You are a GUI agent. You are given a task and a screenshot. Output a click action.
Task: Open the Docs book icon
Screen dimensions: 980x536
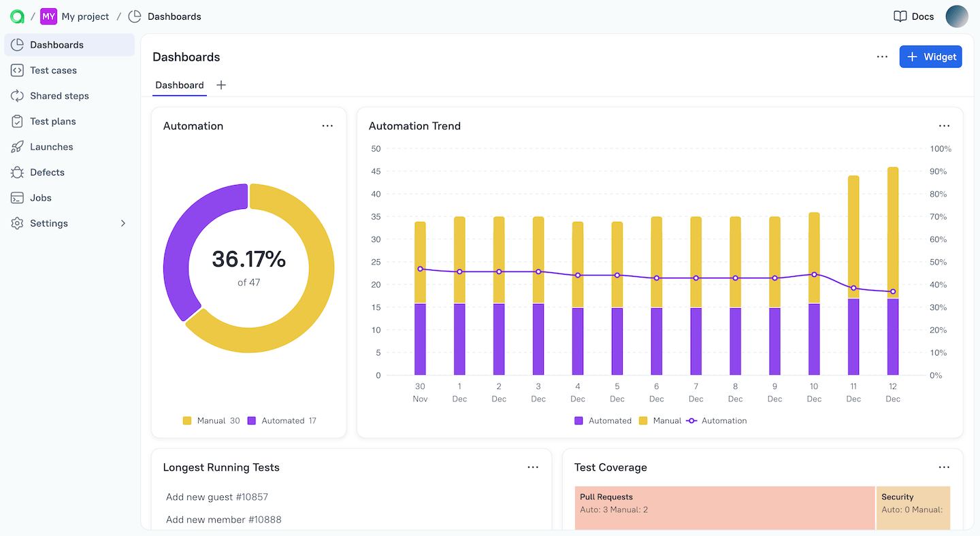tap(900, 16)
